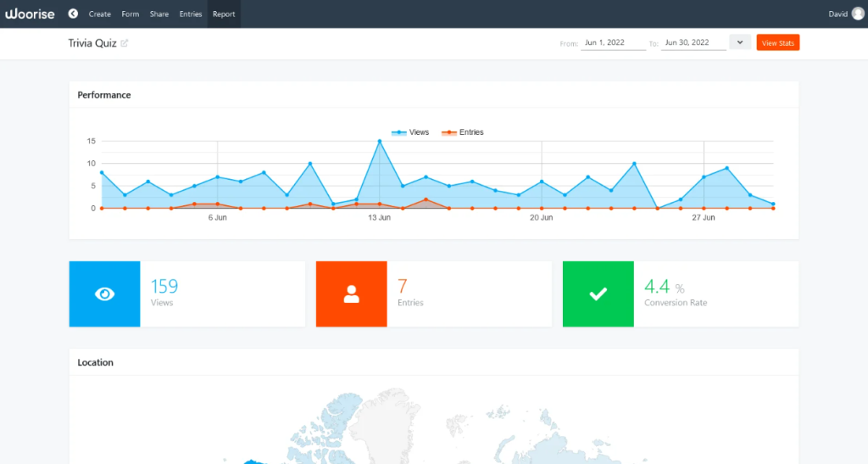Click the Woorise logo
The width and height of the screenshot is (868, 464).
[x=30, y=14]
